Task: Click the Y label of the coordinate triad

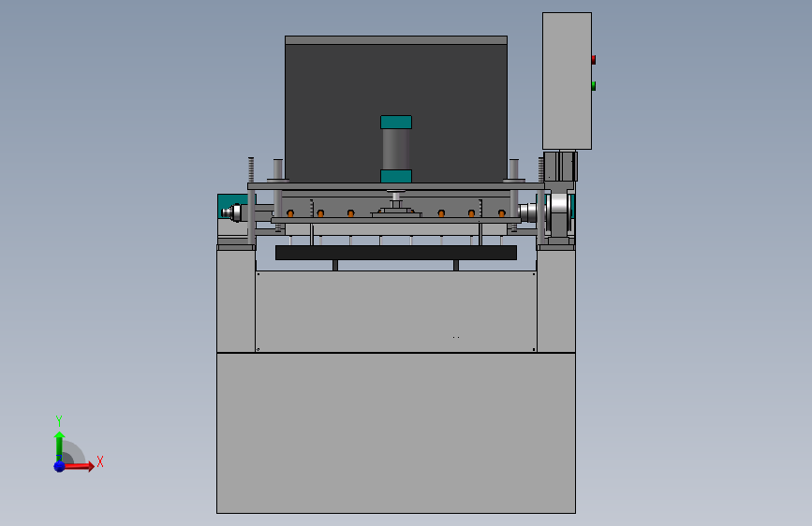Action: 59,421
